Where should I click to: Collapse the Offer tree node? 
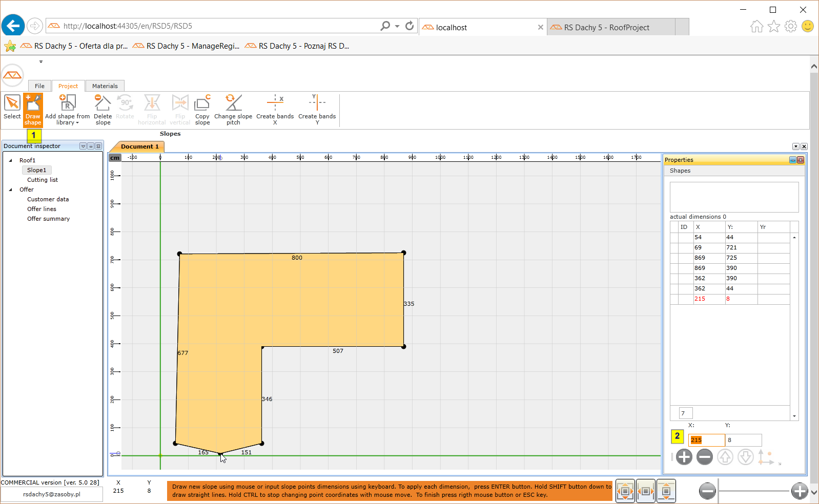pos(11,190)
